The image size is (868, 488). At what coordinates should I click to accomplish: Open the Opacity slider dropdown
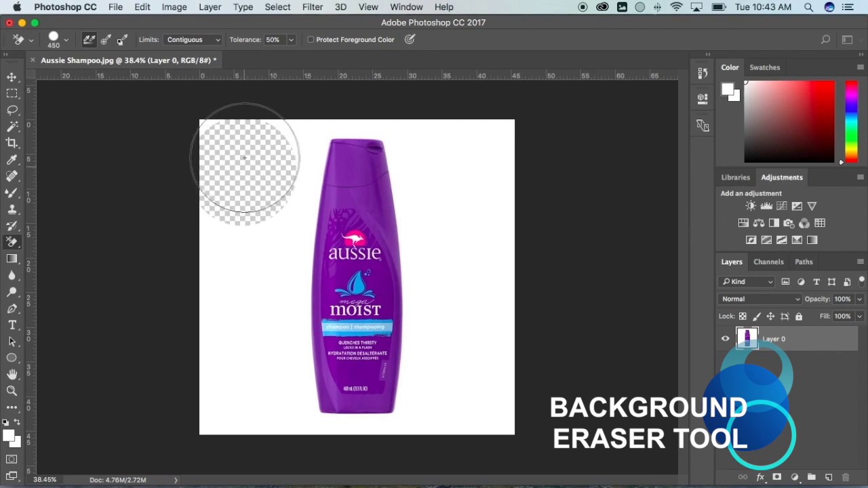859,299
